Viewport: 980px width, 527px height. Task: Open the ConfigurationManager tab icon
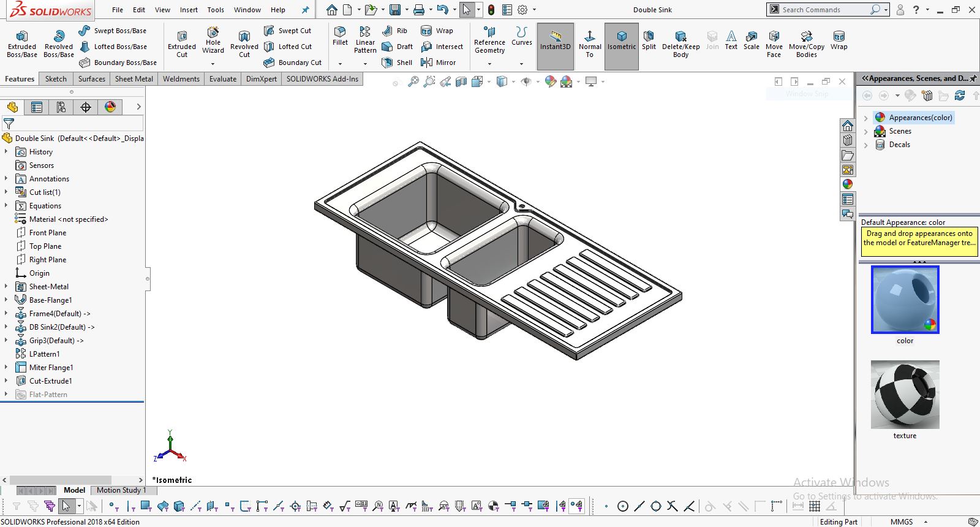[x=61, y=107]
